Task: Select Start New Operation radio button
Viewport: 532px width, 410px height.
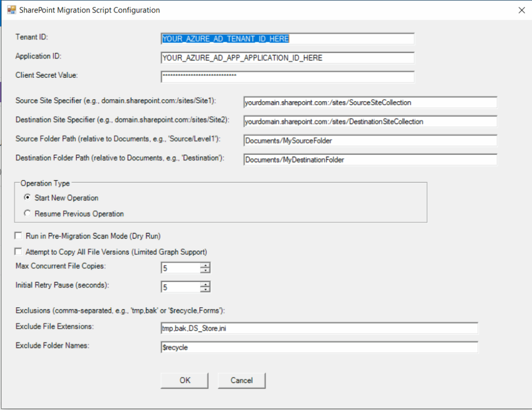Action: [28, 198]
